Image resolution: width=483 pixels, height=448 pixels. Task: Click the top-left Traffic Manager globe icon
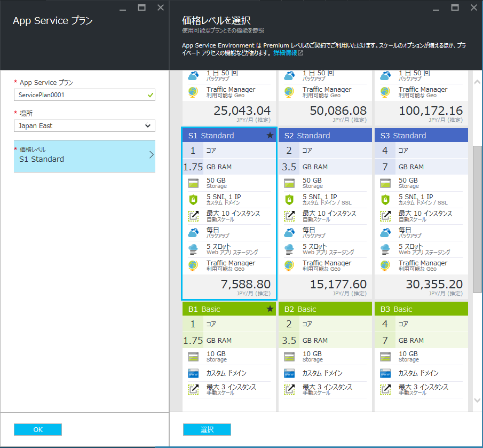193,92
